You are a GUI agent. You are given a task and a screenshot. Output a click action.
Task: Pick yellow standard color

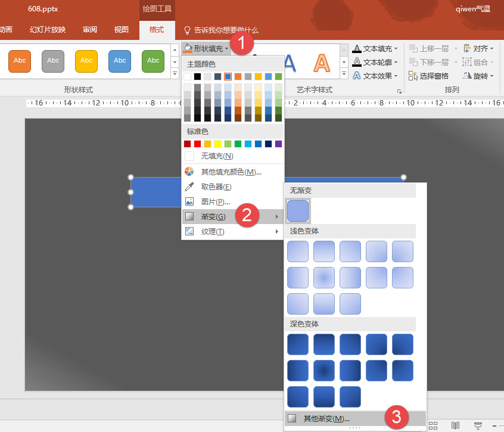(x=217, y=144)
